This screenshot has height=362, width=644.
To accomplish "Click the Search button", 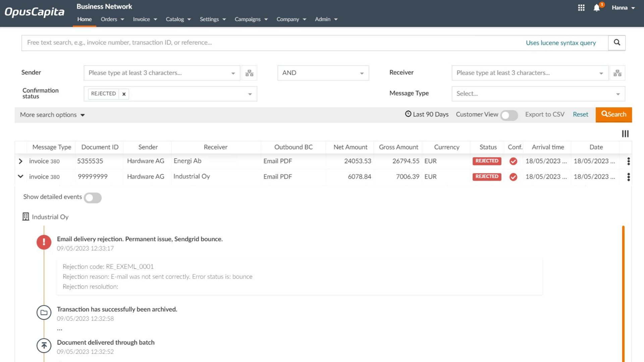I will click(613, 114).
